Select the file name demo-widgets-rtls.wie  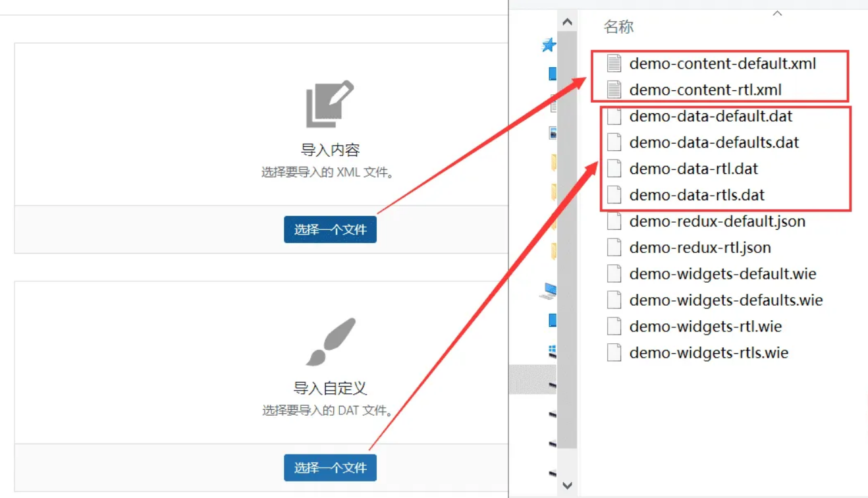[709, 353]
